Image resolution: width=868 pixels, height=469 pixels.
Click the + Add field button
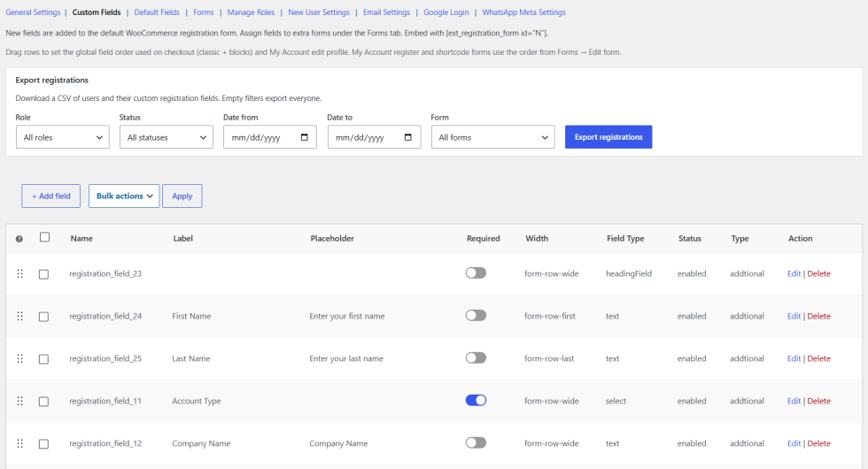(x=51, y=196)
